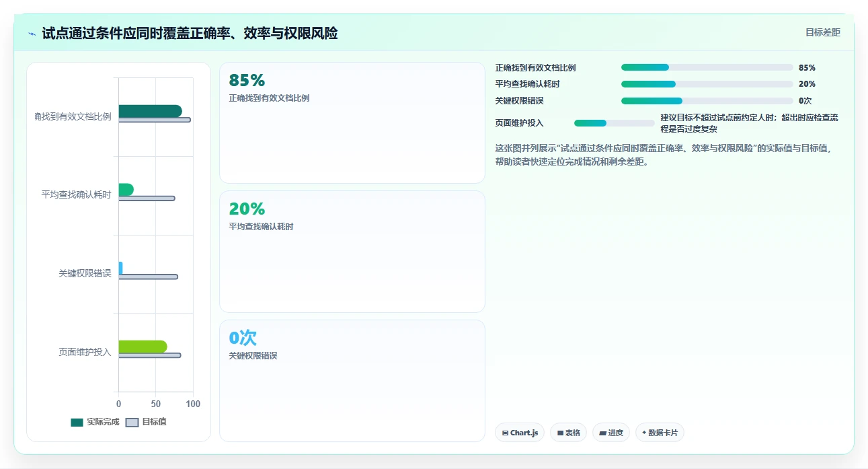Click the 平均查找确认耗时 label in progress list
Viewport: 868px width, 469px height.
pos(527,84)
